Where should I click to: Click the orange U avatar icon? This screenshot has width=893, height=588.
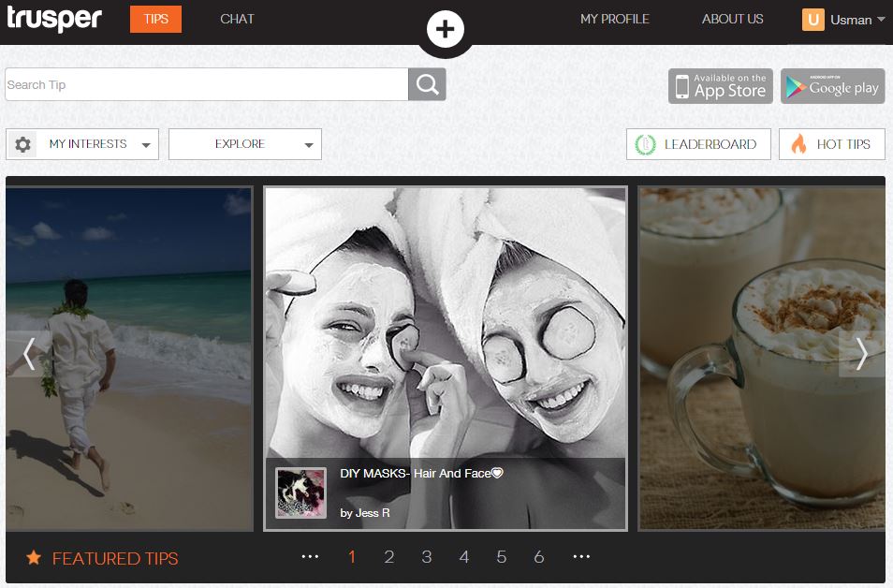tap(813, 20)
